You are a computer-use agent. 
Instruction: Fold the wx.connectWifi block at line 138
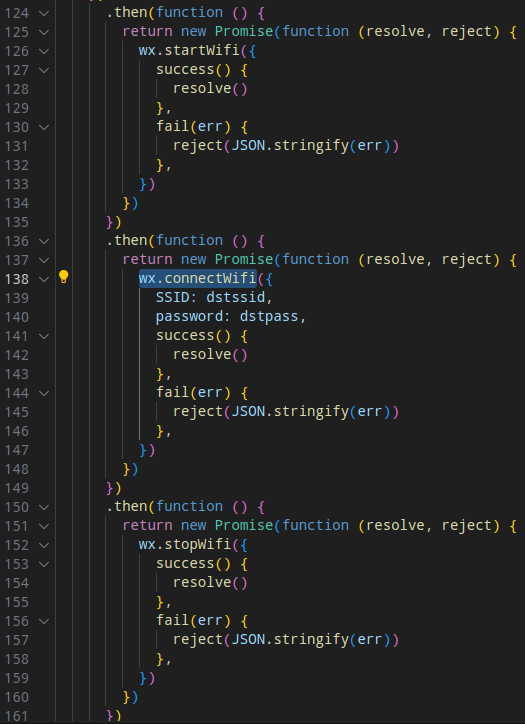(44, 279)
